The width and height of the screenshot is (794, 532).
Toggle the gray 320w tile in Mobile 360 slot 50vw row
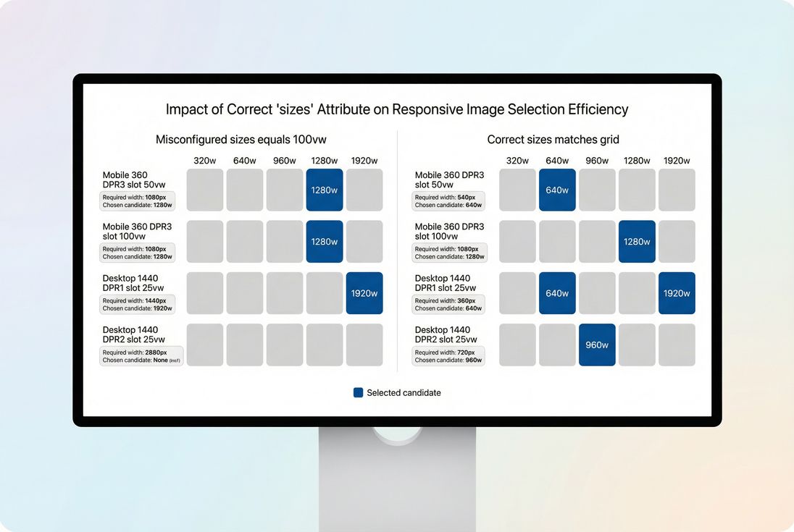tap(204, 190)
